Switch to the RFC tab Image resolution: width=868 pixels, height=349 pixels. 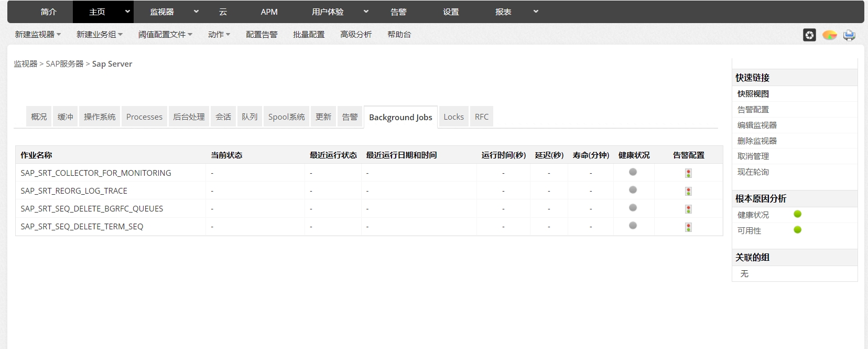[x=481, y=117]
